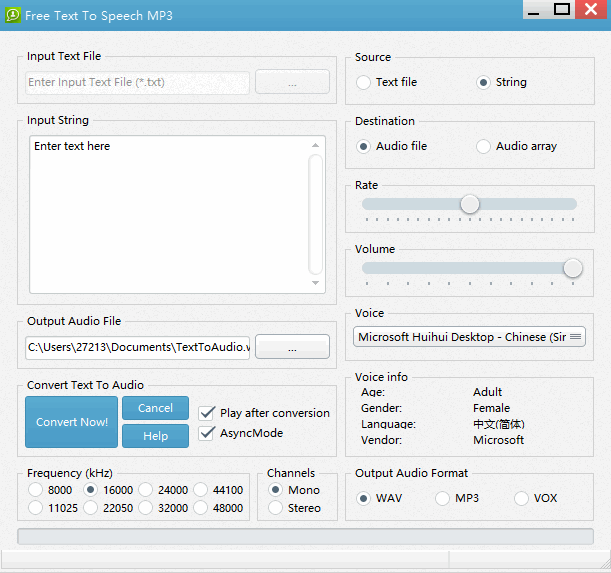
Task: Click the Input Text File field
Action: tap(137, 83)
